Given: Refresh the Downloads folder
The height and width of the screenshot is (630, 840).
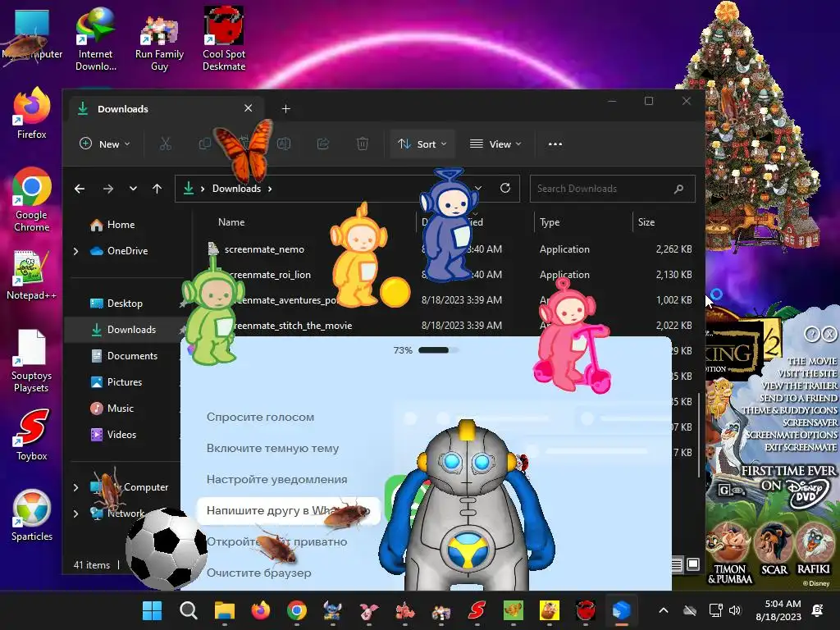Looking at the screenshot, I should pos(505,188).
